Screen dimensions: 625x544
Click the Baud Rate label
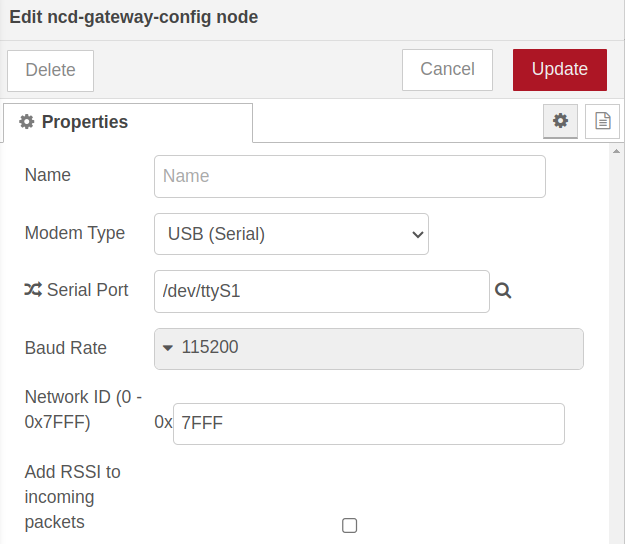pos(66,348)
